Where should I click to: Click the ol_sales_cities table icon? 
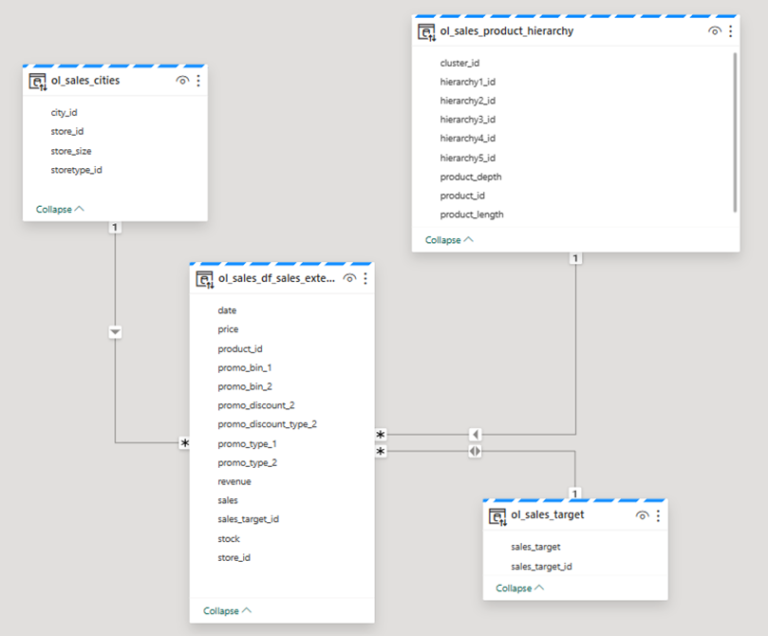(x=38, y=82)
